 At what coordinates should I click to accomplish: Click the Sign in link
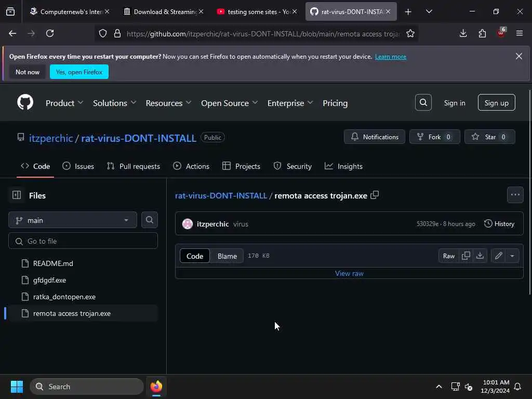454,103
